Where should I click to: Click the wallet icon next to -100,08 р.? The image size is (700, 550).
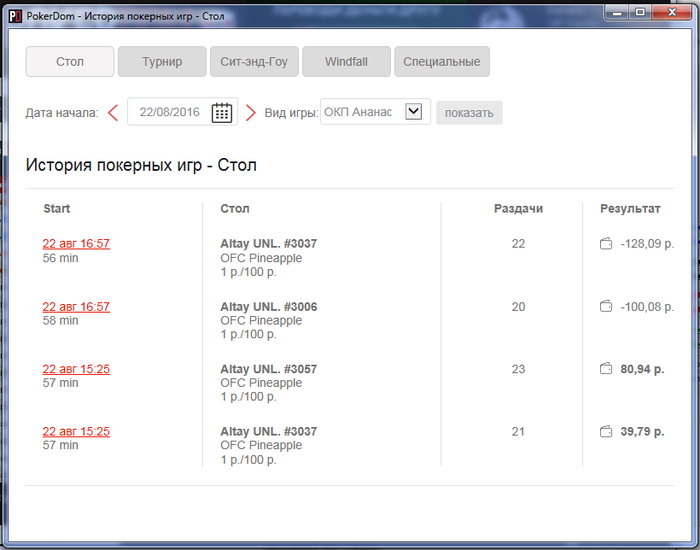[606, 307]
